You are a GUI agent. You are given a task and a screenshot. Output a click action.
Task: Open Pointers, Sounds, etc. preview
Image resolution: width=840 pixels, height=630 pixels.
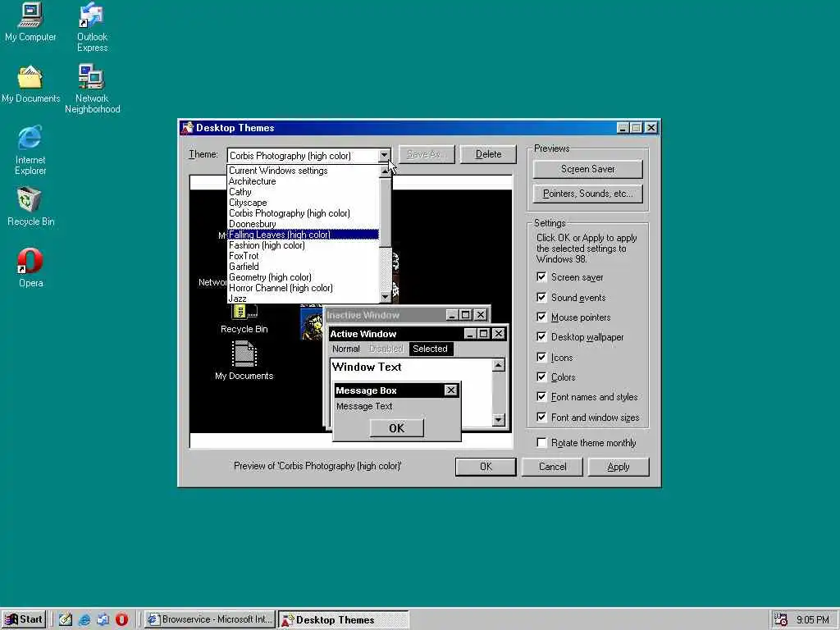click(x=587, y=194)
